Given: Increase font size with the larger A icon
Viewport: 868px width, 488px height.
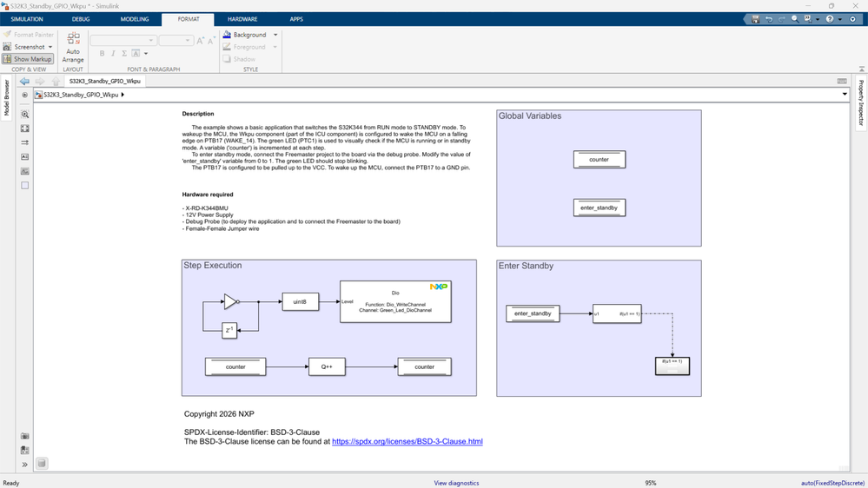Looking at the screenshot, I should (x=201, y=41).
